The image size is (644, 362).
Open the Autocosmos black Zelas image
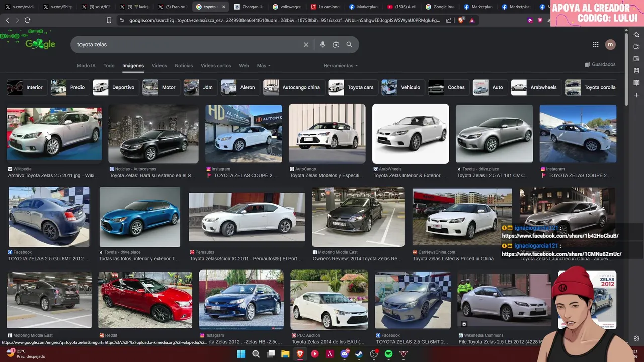(x=153, y=134)
